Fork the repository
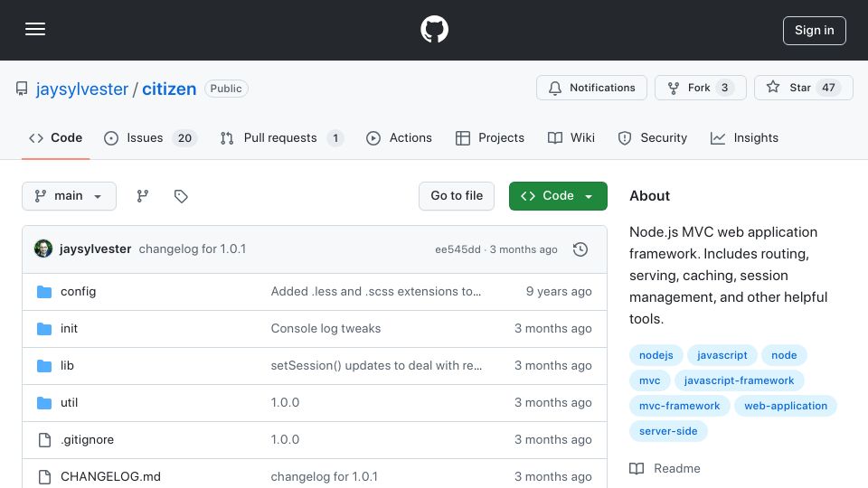This screenshot has height=488, width=868. [700, 88]
